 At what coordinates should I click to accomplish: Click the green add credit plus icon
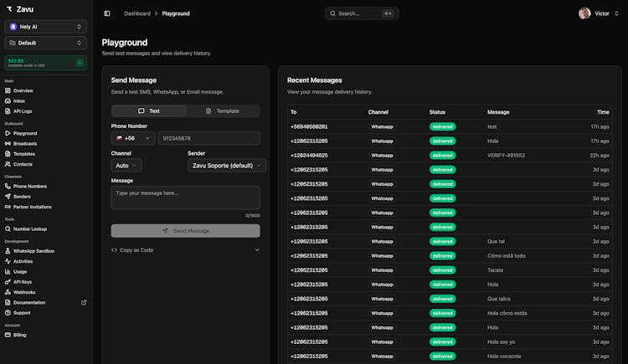(x=80, y=63)
